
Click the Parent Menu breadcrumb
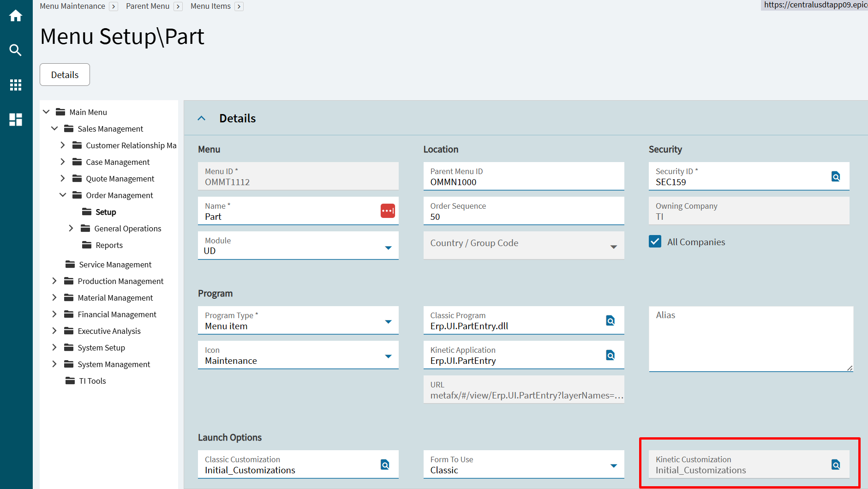point(148,6)
